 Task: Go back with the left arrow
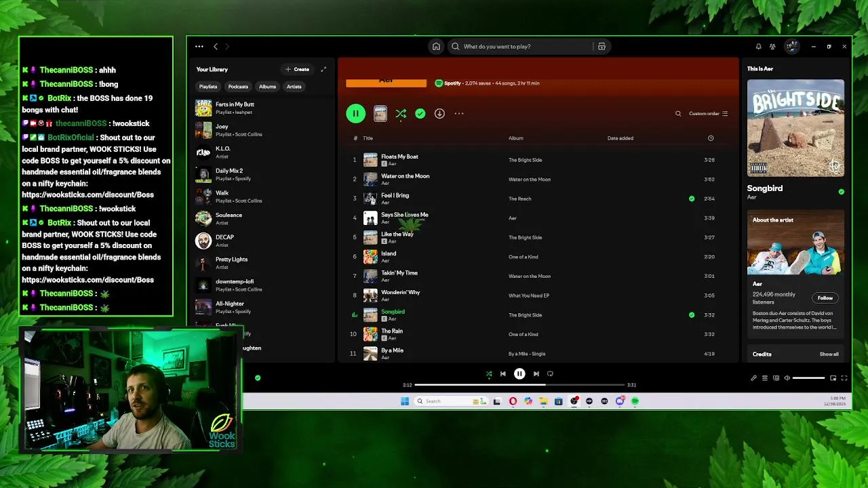[216, 47]
